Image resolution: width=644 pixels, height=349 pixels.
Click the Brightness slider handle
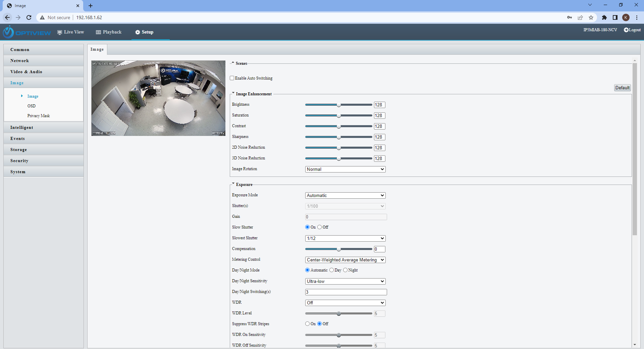[x=339, y=105]
